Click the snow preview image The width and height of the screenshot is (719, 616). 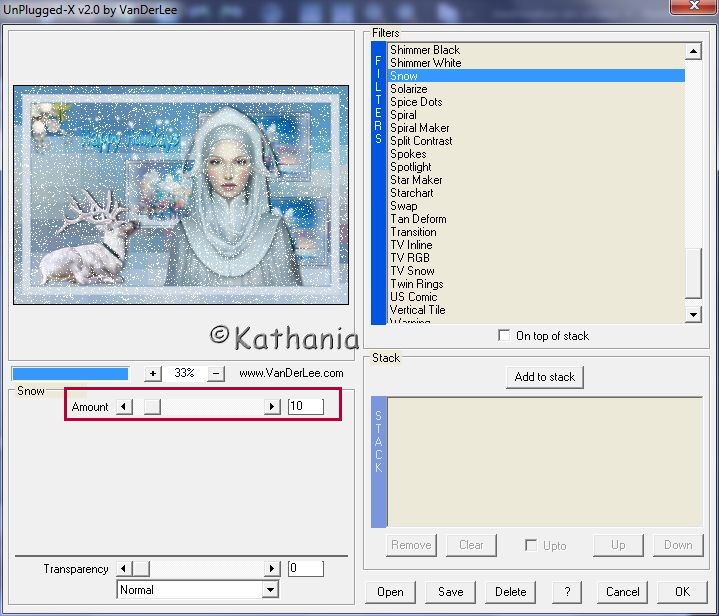181,194
